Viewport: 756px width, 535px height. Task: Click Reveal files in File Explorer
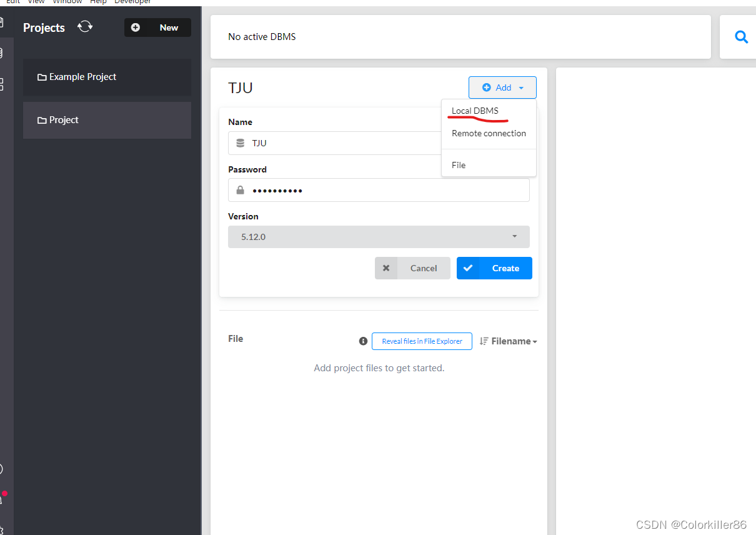pos(422,341)
